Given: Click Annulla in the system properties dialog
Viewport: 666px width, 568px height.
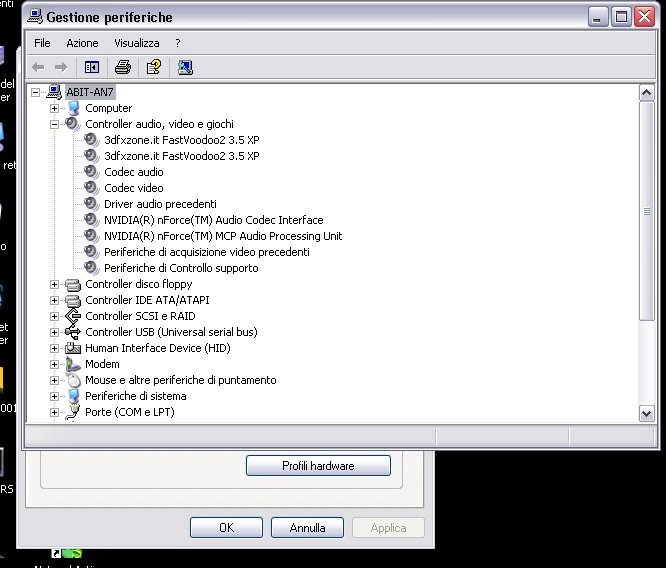Looking at the screenshot, I should [307, 528].
